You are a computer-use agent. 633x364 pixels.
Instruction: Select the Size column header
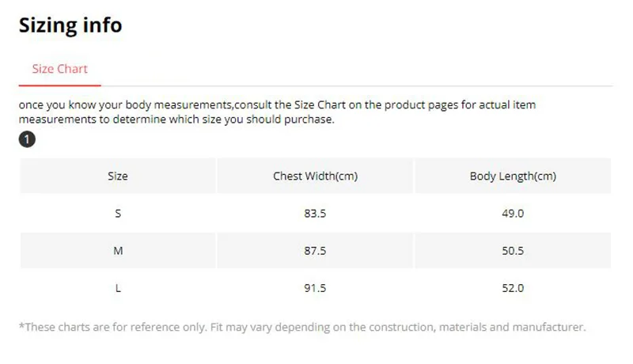click(x=117, y=176)
